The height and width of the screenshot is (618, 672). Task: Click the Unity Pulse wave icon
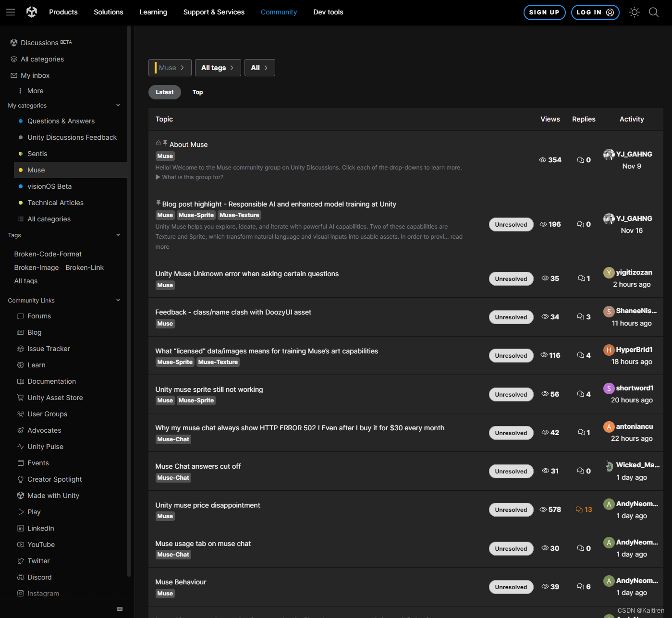coord(21,447)
